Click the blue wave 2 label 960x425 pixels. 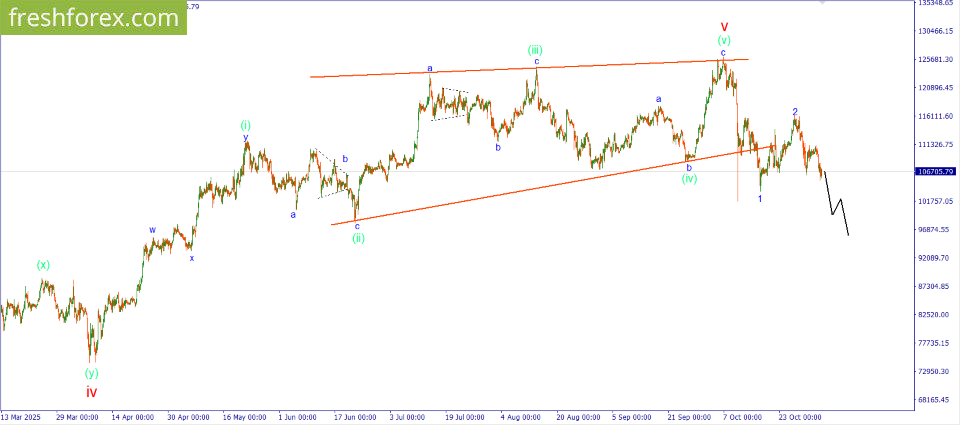pos(795,112)
